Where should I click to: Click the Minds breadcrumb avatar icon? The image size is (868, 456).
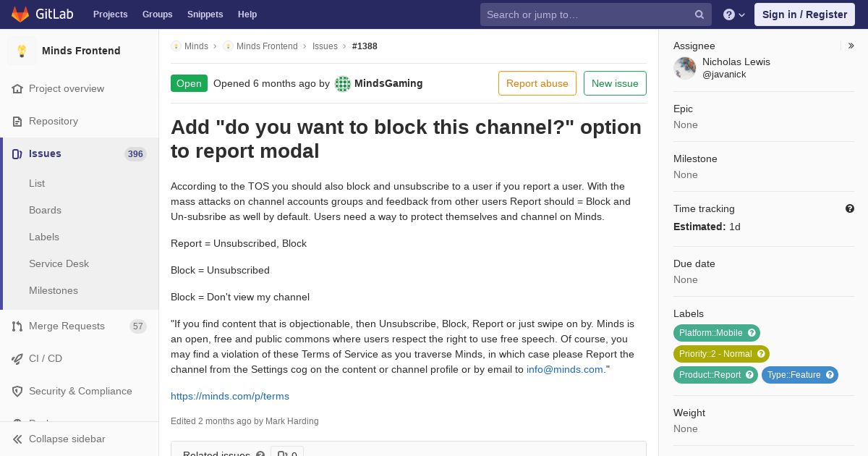click(176, 46)
